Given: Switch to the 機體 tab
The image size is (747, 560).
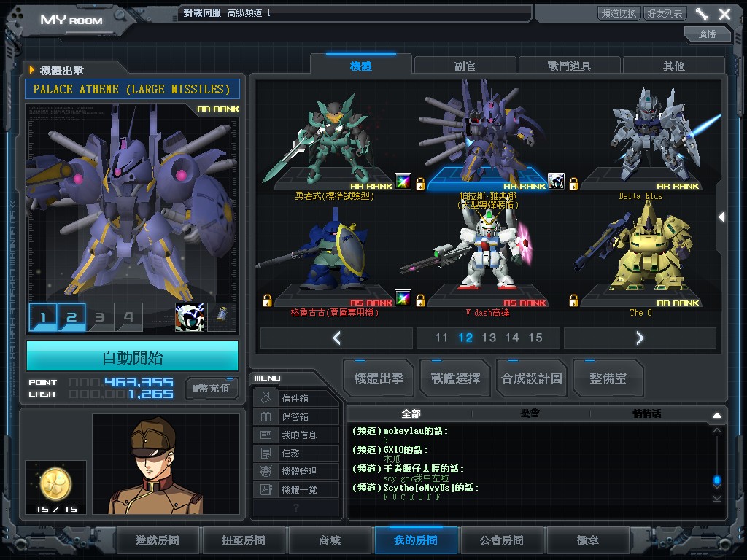Looking at the screenshot, I should pos(360,66).
